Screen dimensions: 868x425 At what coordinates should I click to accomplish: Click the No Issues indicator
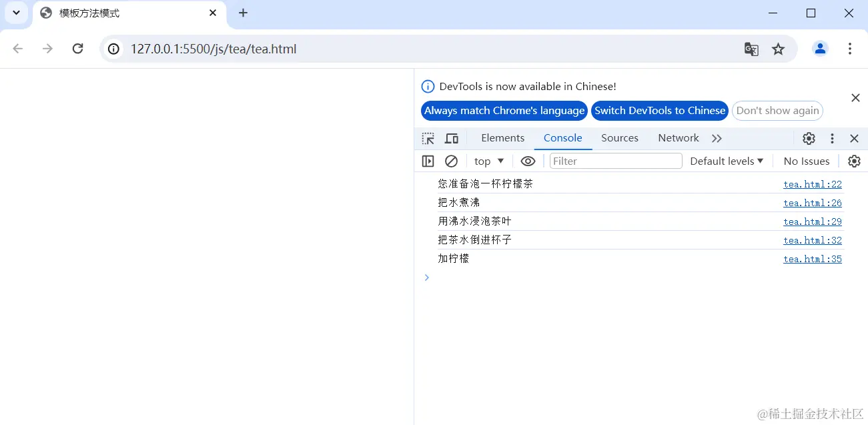click(807, 161)
